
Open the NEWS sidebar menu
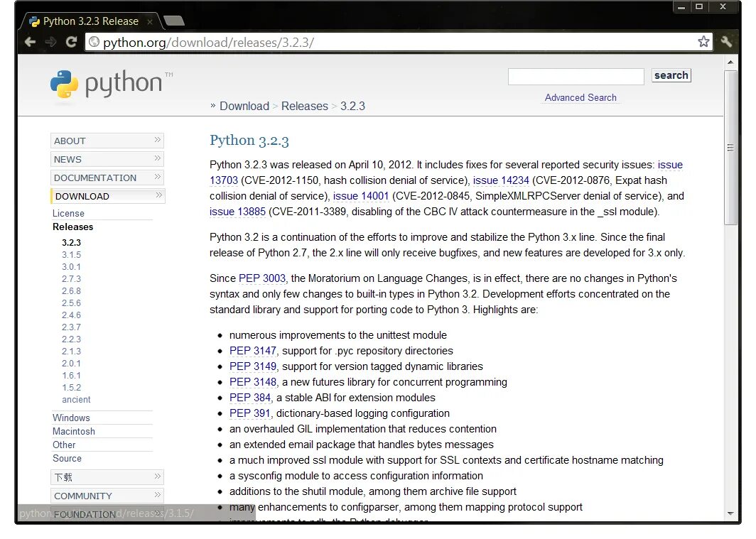click(107, 159)
